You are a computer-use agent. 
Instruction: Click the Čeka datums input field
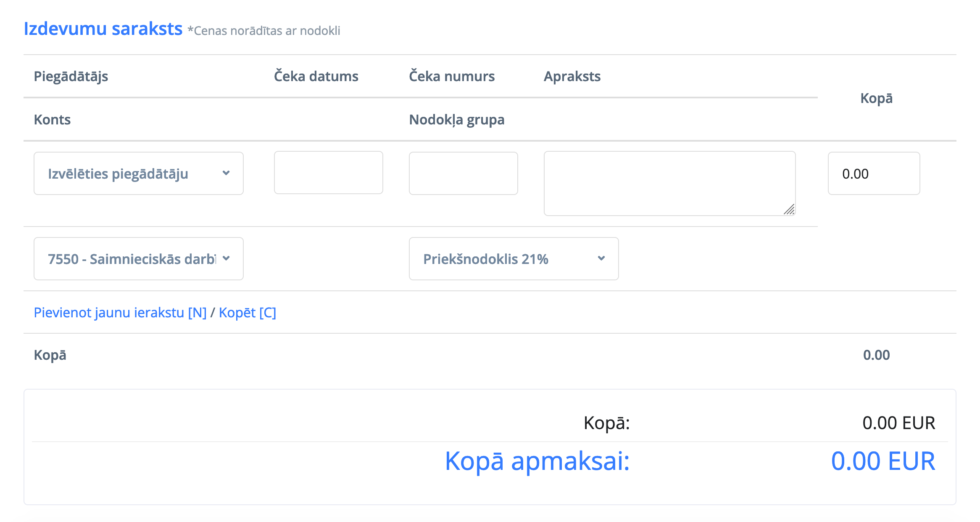tap(328, 173)
